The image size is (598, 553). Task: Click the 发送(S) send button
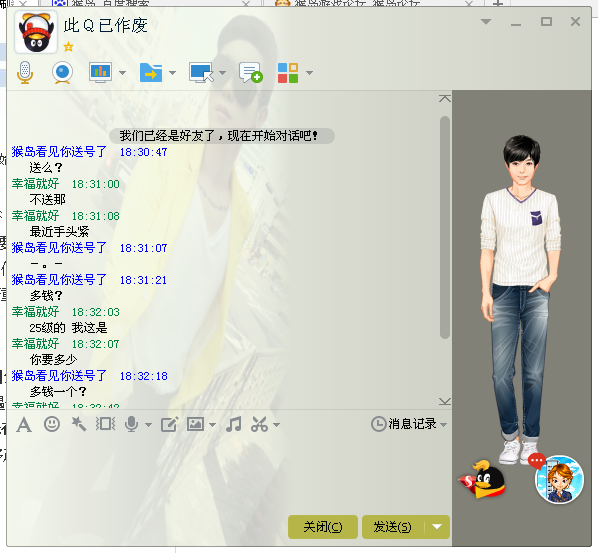(x=393, y=527)
